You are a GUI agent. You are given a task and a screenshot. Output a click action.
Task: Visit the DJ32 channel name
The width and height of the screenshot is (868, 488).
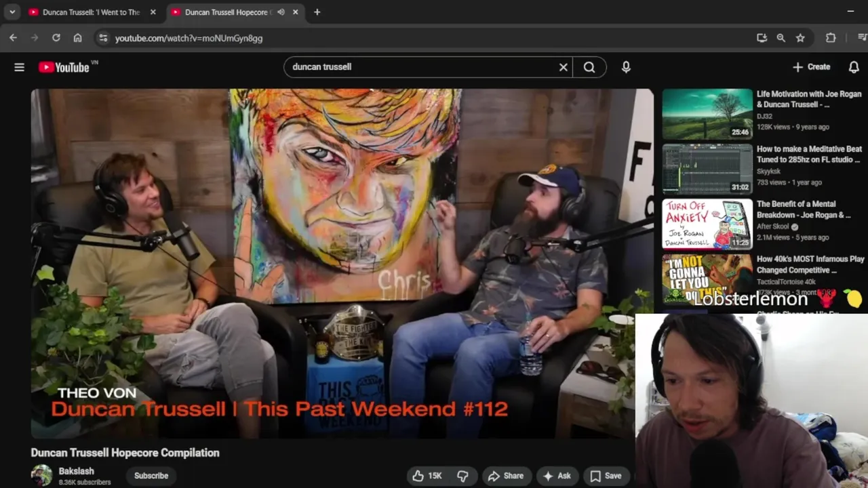tap(764, 116)
